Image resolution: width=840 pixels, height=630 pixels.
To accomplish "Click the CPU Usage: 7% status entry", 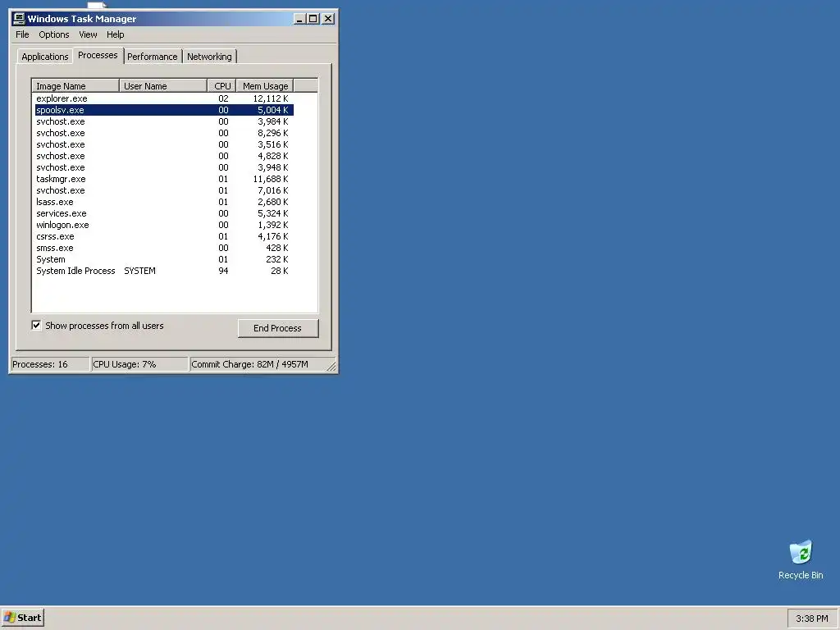I will [x=139, y=364].
